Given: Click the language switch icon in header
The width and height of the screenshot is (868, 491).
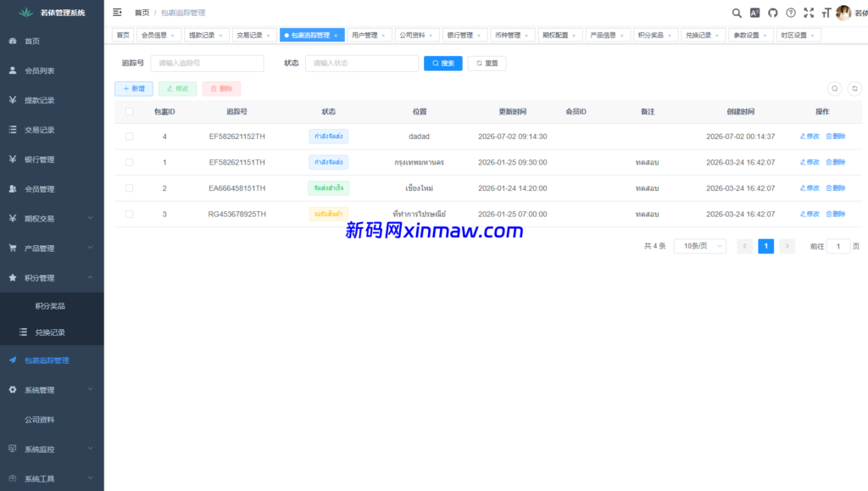Looking at the screenshot, I should click(x=754, y=13).
